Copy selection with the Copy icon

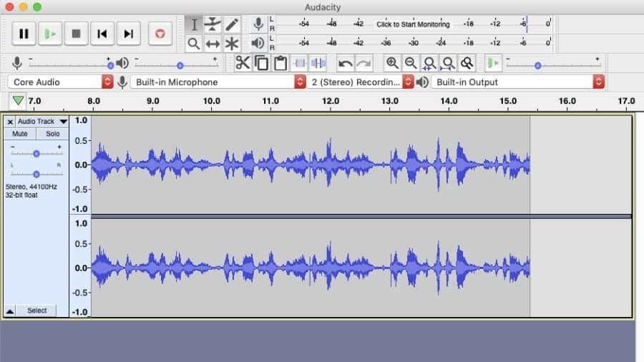pos(262,63)
